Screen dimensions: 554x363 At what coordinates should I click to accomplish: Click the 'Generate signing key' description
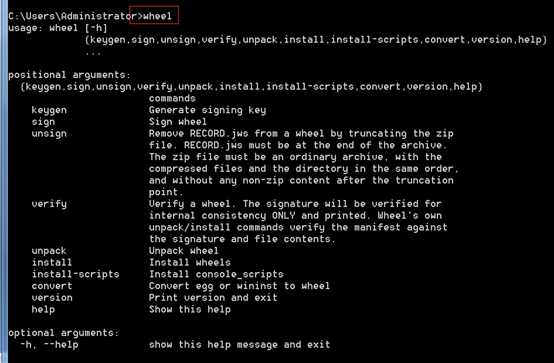207,110
